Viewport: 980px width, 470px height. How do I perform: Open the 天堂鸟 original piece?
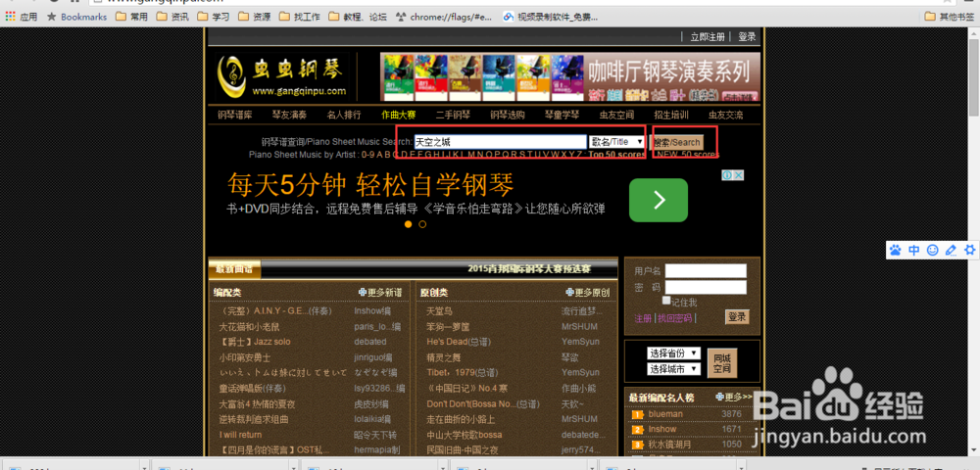[x=439, y=310]
